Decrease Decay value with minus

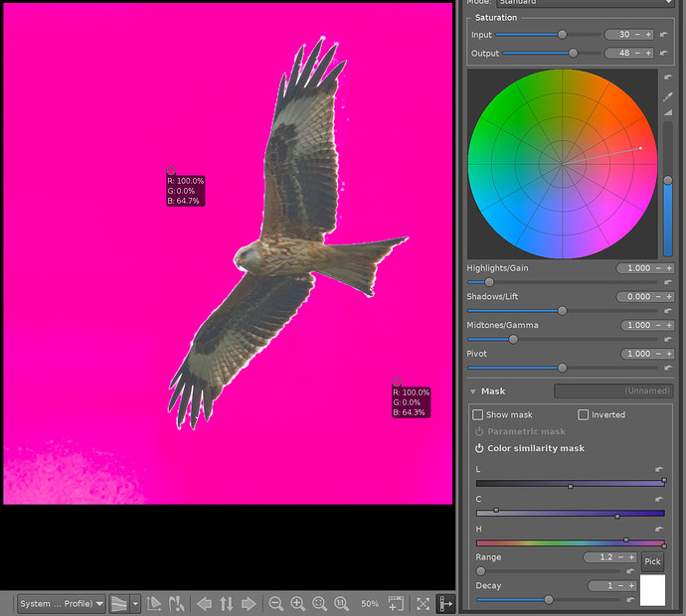pos(620,585)
